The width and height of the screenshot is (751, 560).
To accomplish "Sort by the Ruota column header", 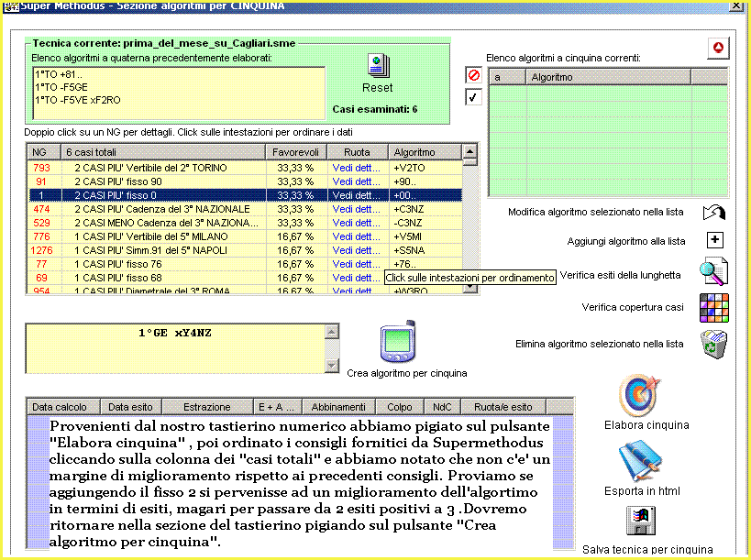I will point(358,152).
